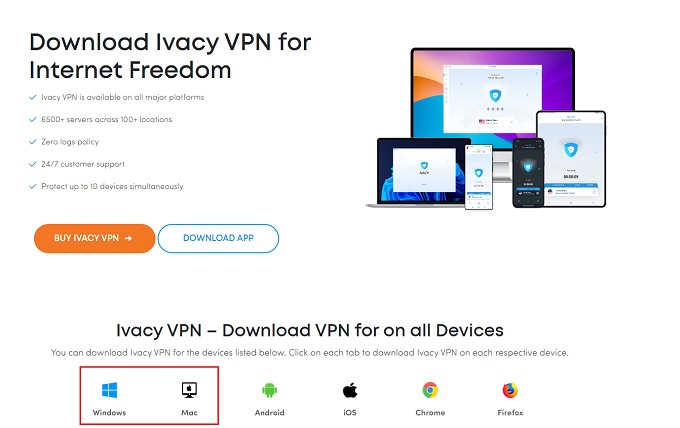Screen dimensions: 680x428
Task: Select the iOS tab label
Action: pos(350,412)
